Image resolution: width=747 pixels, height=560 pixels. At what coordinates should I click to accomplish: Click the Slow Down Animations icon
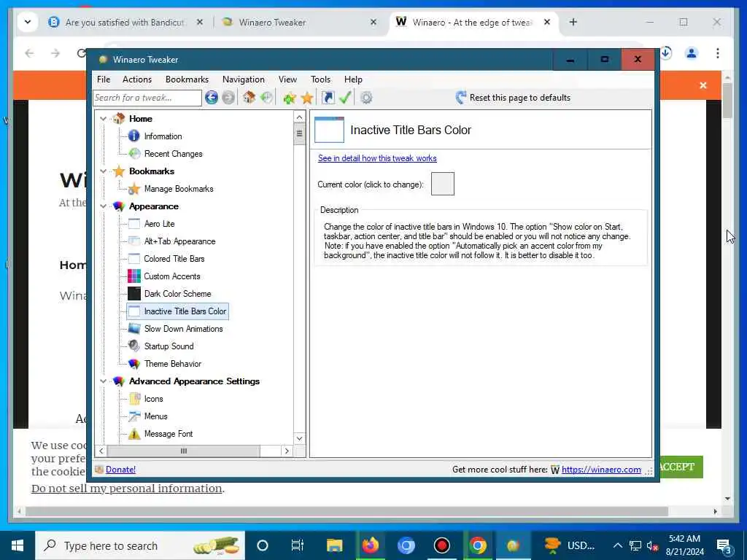(x=134, y=329)
